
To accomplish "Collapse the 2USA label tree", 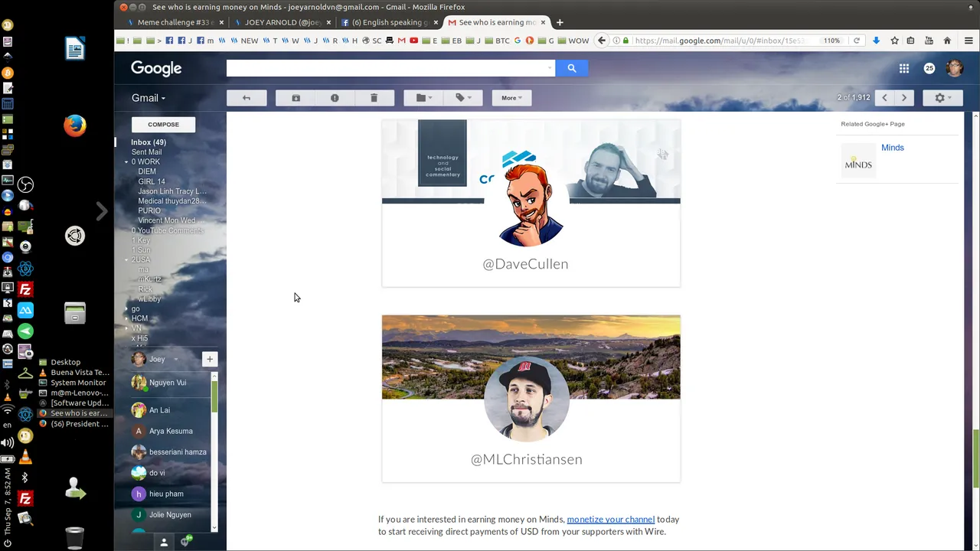I will (x=126, y=260).
